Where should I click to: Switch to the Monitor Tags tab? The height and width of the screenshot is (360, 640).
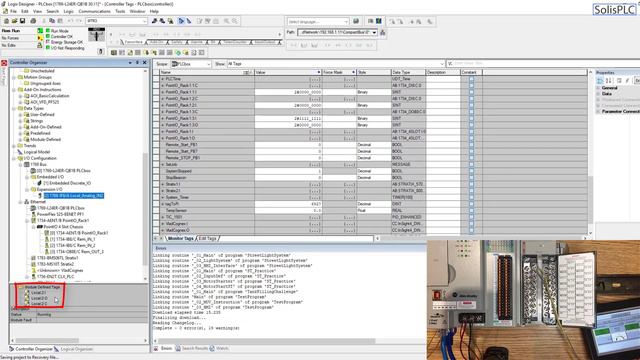[180, 238]
